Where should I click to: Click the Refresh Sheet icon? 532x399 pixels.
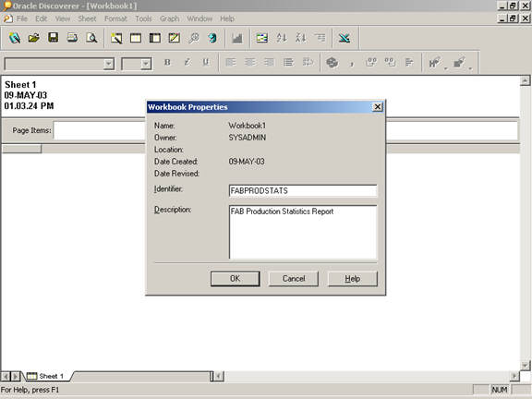212,38
